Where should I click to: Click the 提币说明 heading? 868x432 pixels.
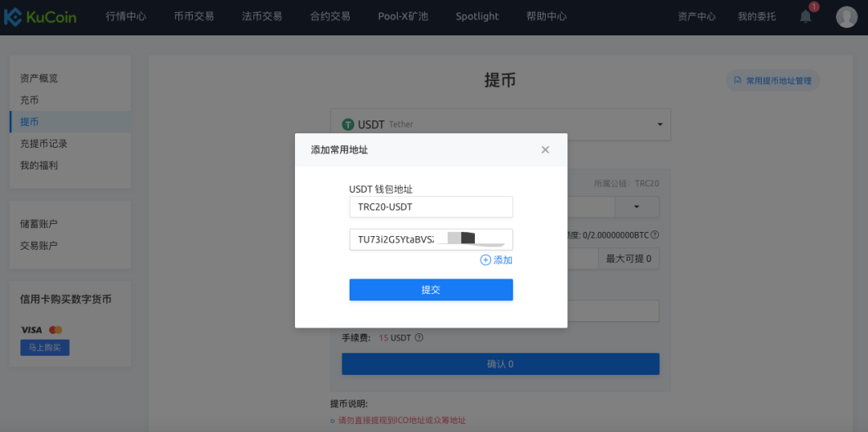click(350, 403)
